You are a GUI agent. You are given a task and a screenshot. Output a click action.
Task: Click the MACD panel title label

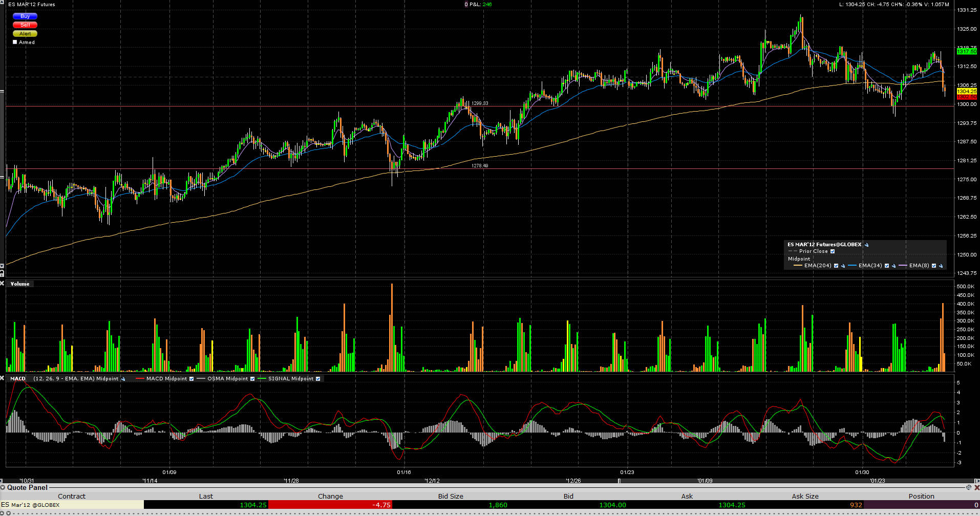[18, 379]
